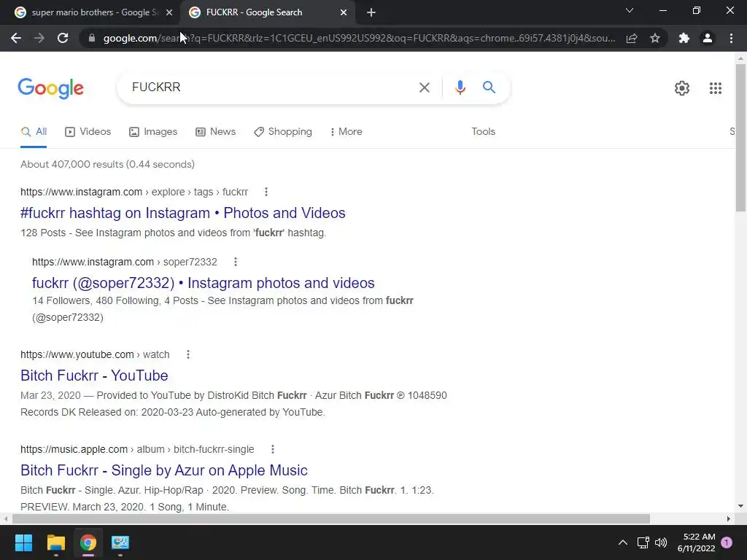Clear the search box with the X
Viewport: 747px width, 560px height.
coord(424,87)
